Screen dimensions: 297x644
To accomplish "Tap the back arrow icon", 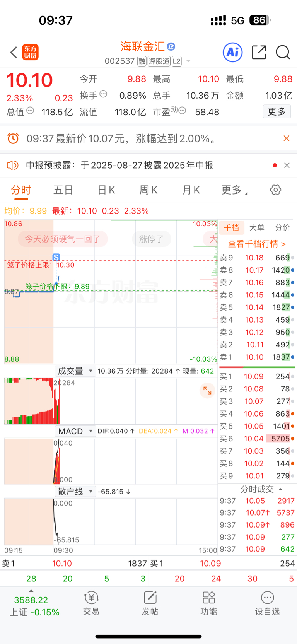I will [x=14, y=52].
